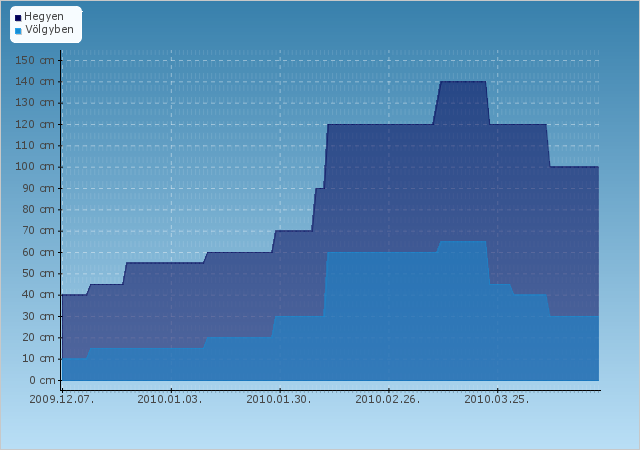640x450 pixels.
Task: Select the Völgyben legend label
Action: pos(49,29)
